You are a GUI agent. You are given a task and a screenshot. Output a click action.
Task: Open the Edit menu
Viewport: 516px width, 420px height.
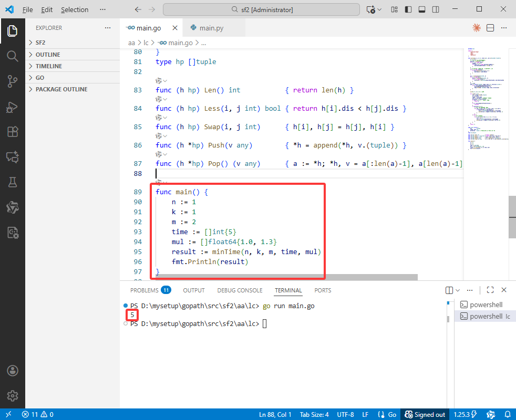click(47, 9)
